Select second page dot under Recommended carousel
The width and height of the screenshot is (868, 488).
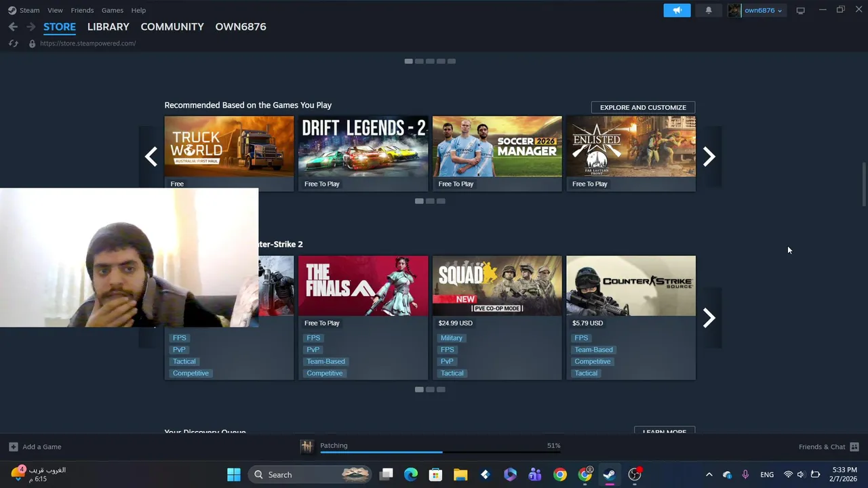pos(430,201)
